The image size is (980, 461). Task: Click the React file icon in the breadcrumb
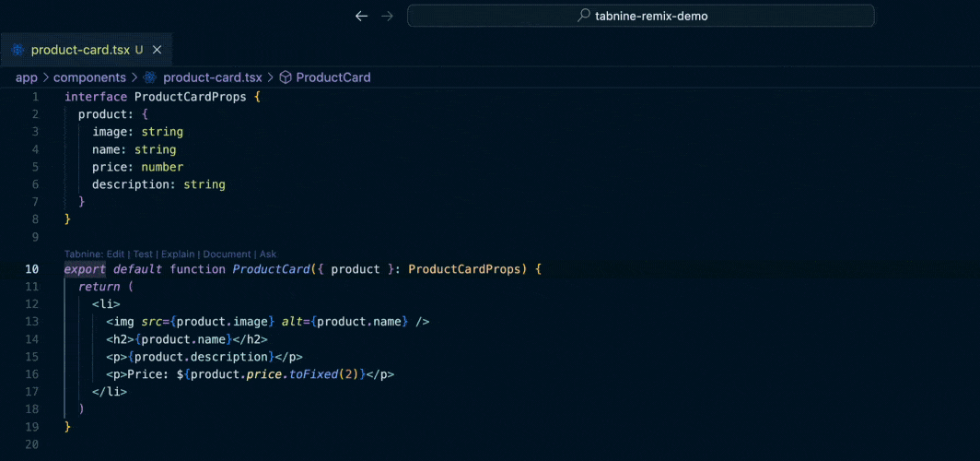(x=151, y=77)
